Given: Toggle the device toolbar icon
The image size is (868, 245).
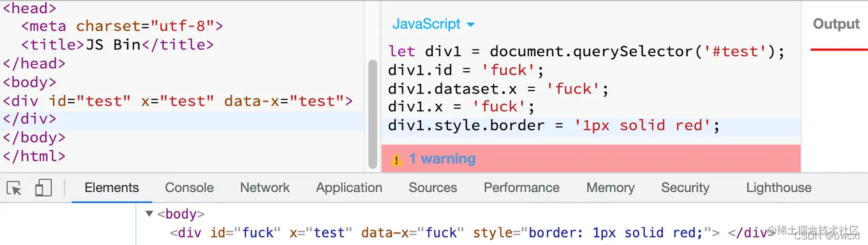Looking at the screenshot, I should click(x=43, y=188).
